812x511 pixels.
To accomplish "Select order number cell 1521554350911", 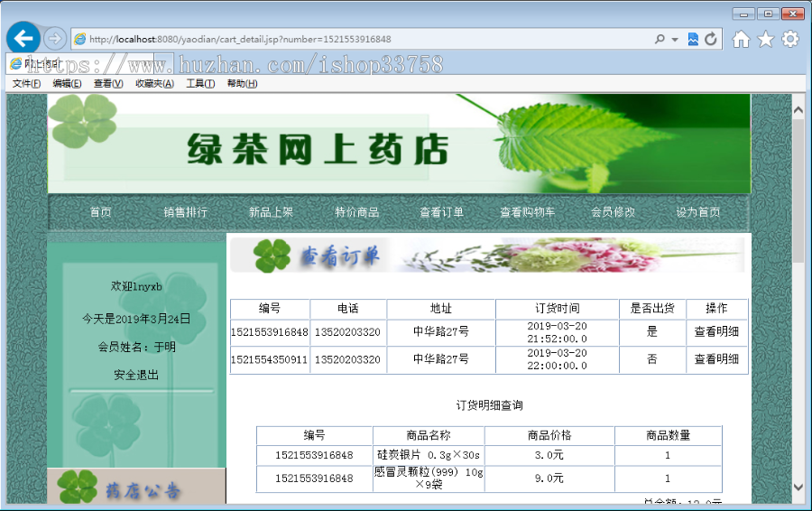I will (269, 359).
